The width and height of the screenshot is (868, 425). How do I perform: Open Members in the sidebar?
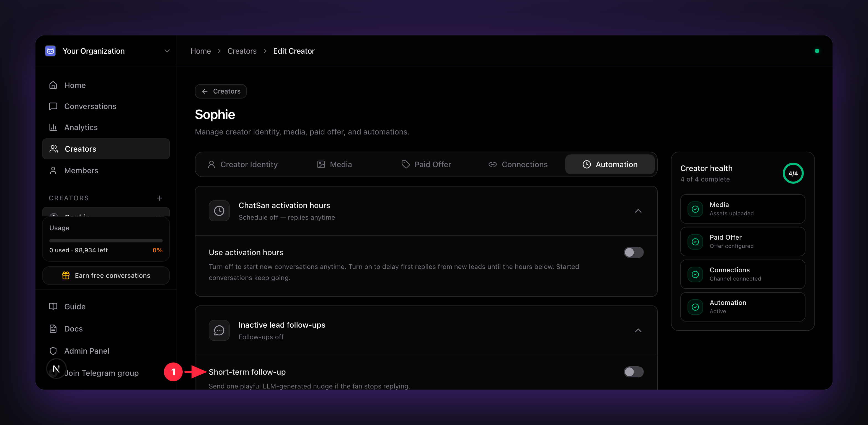click(106, 170)
